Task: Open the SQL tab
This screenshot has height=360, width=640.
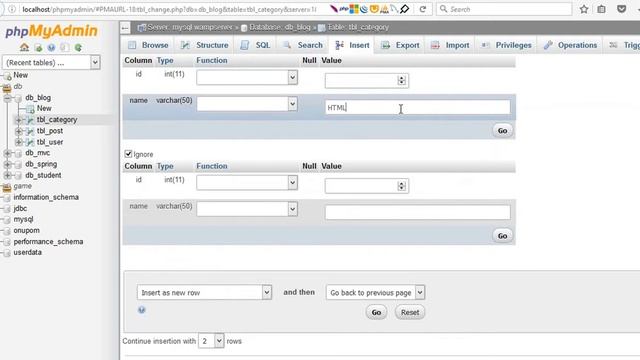Action: tap(256, 45)
